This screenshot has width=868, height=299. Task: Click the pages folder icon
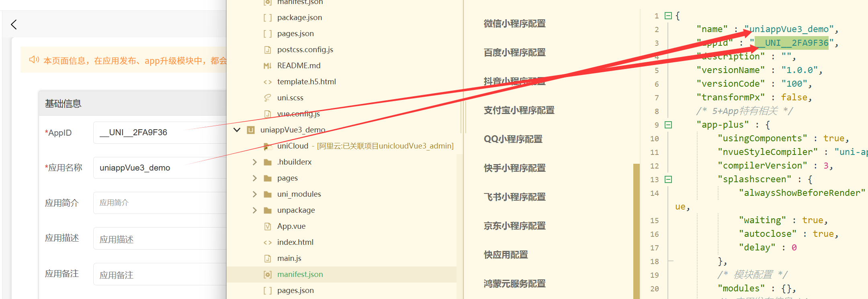tap(268, 178)
